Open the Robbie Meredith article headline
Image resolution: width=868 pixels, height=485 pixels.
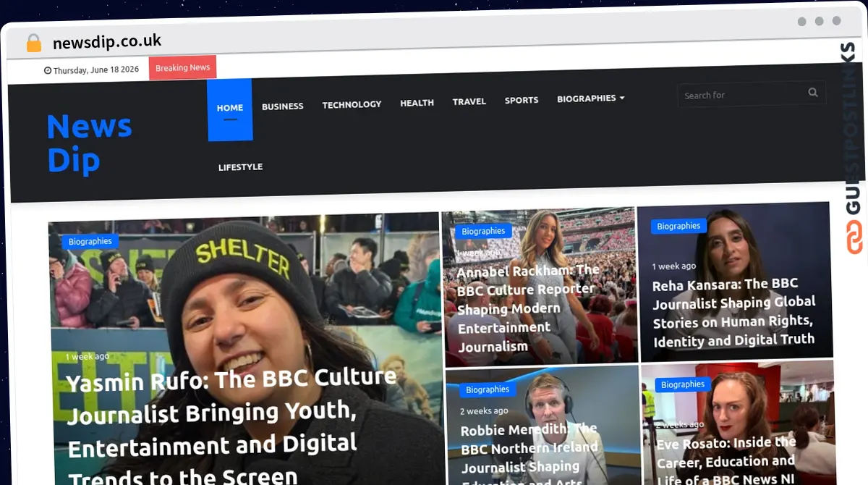point(531,455)
